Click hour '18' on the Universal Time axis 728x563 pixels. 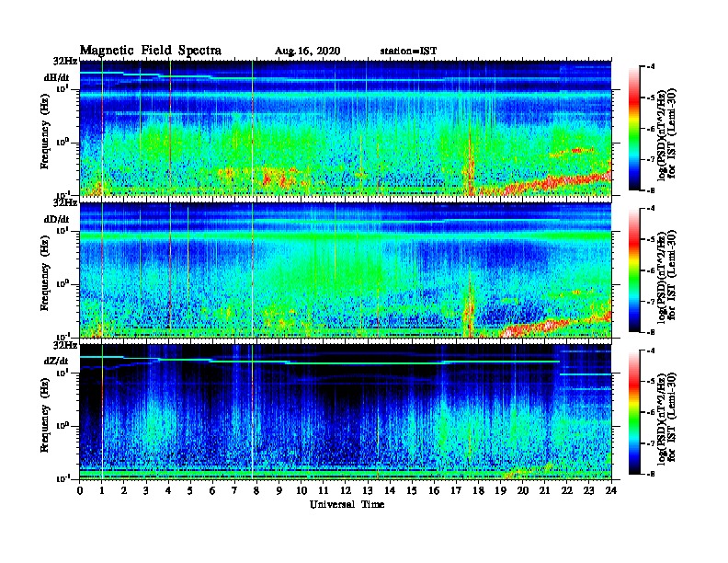tap(479, 490)
